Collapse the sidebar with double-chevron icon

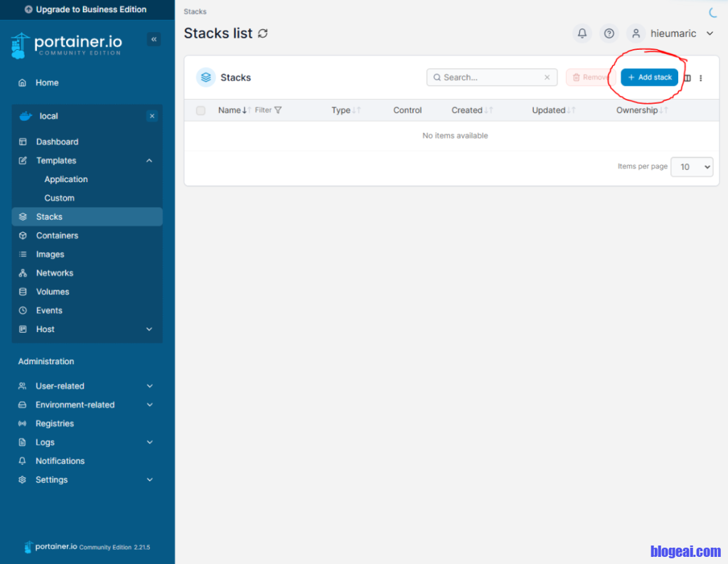point(154,40)
